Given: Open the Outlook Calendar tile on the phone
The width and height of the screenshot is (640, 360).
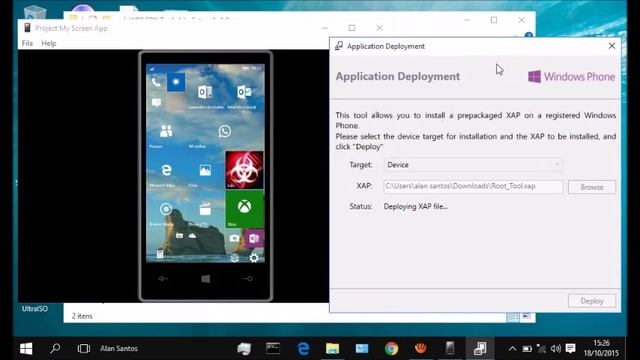Looking at the screenshot, I should tap(205, 93).
